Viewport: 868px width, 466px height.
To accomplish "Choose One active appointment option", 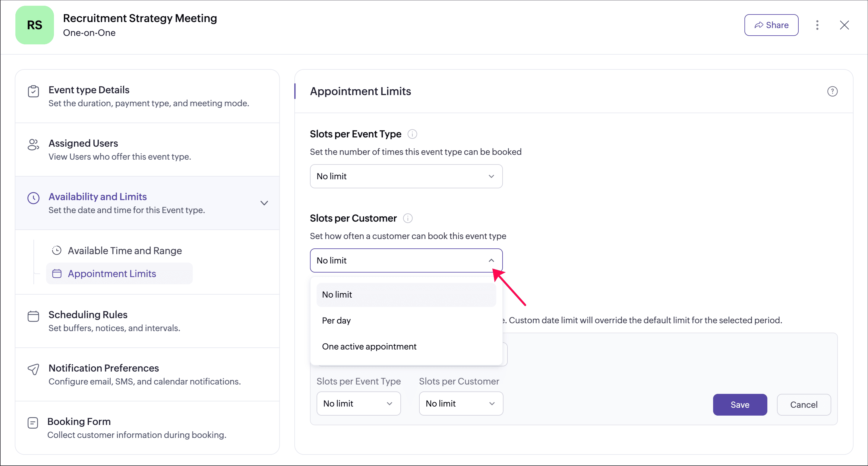I will point(369,347).
